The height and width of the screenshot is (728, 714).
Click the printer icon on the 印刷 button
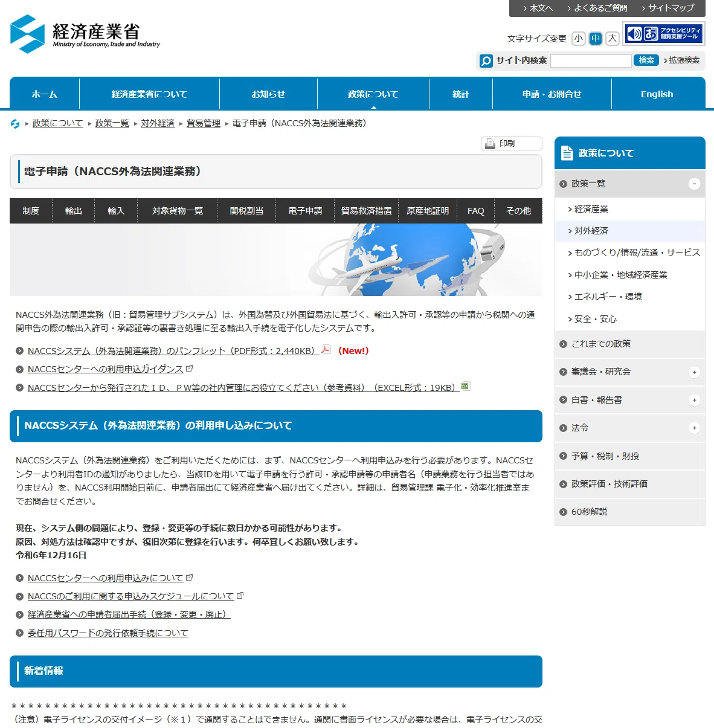(490, 144)
